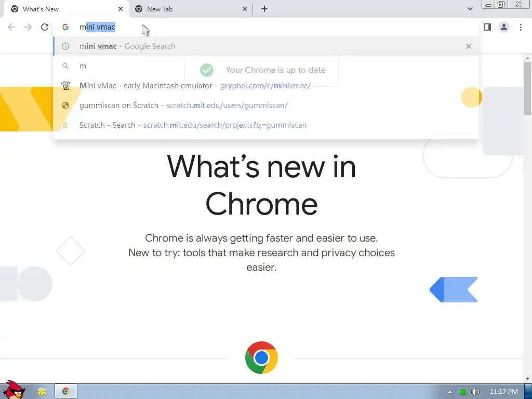Image resolution: width=532 pixels, height=399 pixels.
Task: Open the profile avatar button
Action: click(x=504, y=27)
